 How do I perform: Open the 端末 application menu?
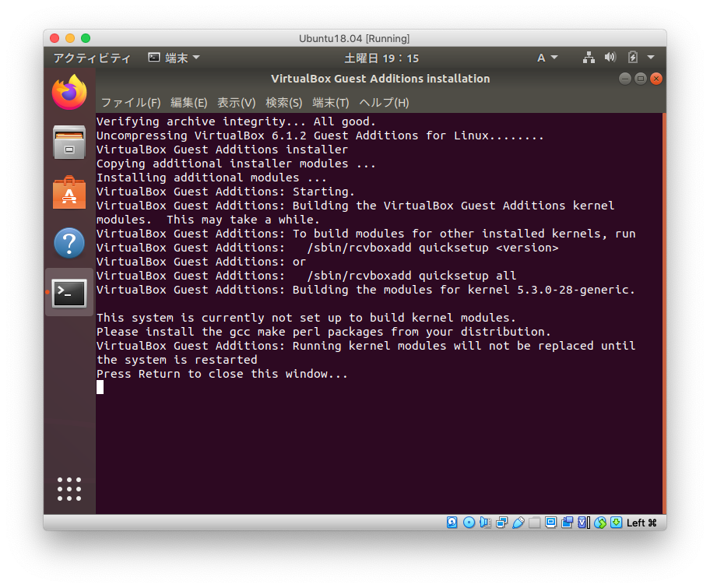pyautogui.click(x=174, y=58)
